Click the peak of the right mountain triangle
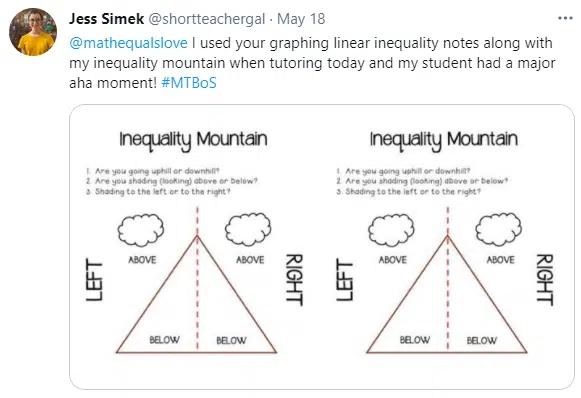Screen dimensions: 581x398 point(448,236)
